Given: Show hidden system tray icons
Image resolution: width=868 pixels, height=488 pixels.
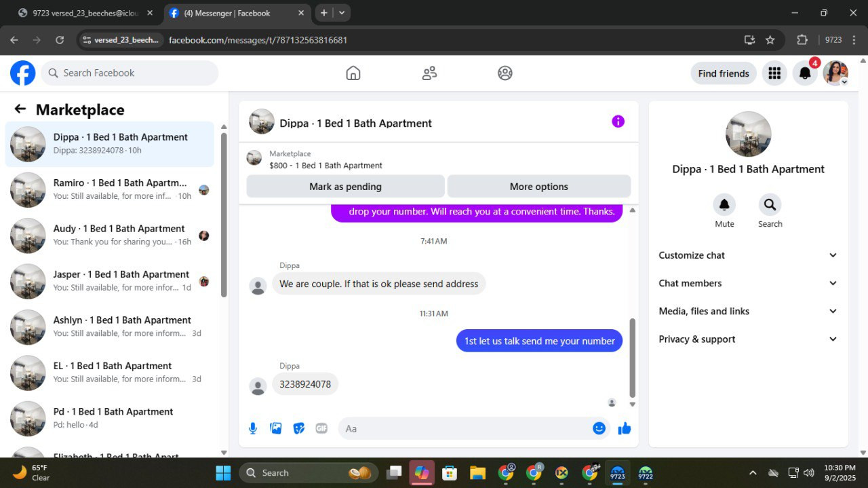Looking at the screenshot, I should 752,472.
